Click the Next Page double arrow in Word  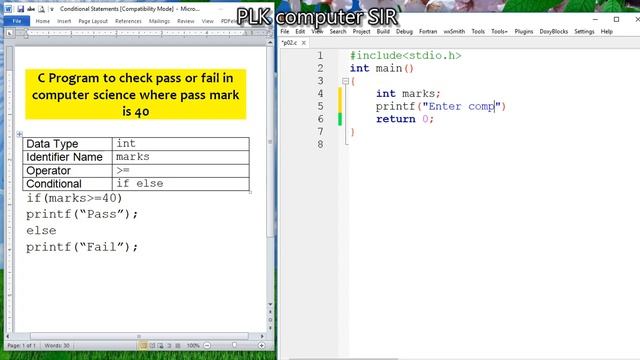point(270,328)
